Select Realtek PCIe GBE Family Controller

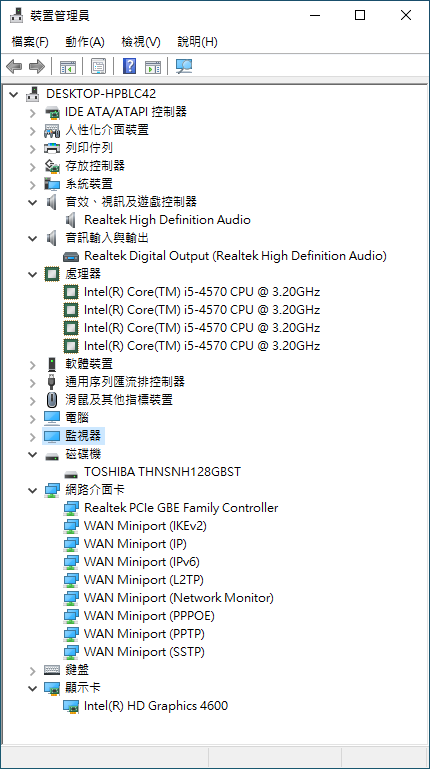(x=181, y=508)
